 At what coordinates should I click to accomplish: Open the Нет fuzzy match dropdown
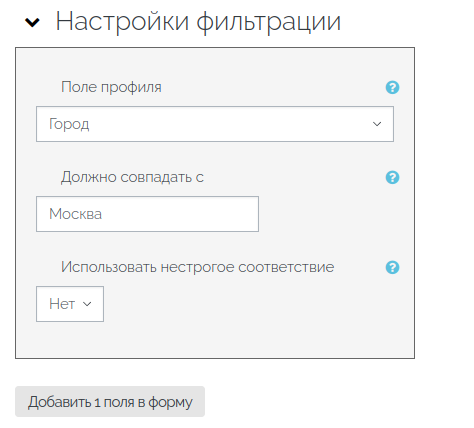(x=70, y=304)
